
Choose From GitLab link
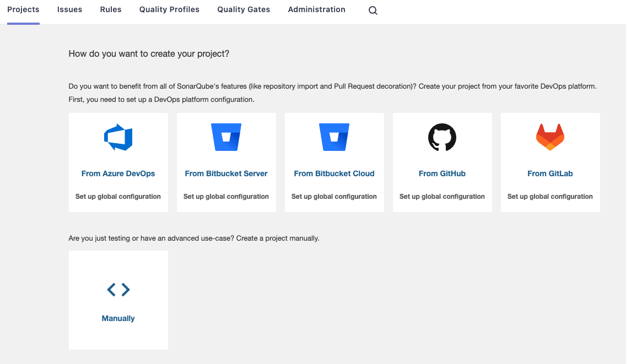(550, 173)
